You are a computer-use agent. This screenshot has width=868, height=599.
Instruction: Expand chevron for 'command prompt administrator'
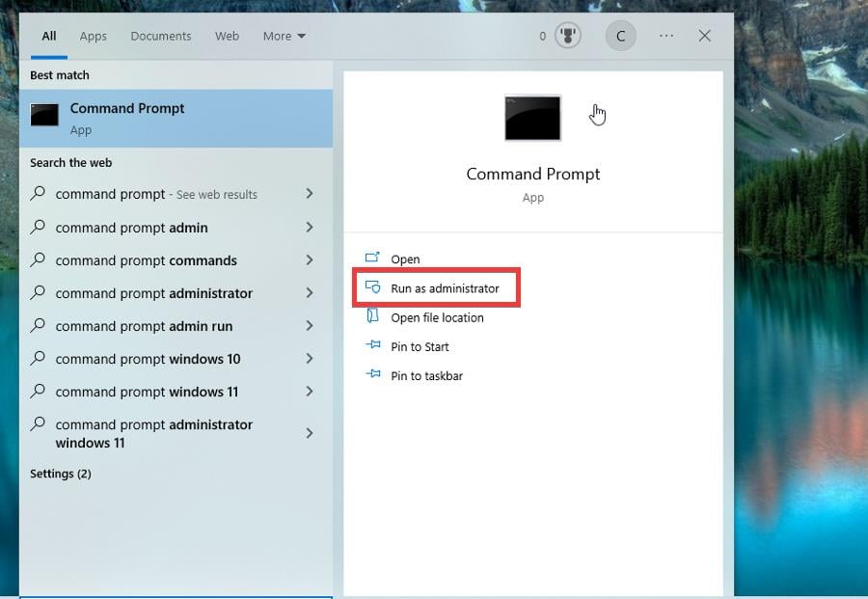[x=310, y=292]
